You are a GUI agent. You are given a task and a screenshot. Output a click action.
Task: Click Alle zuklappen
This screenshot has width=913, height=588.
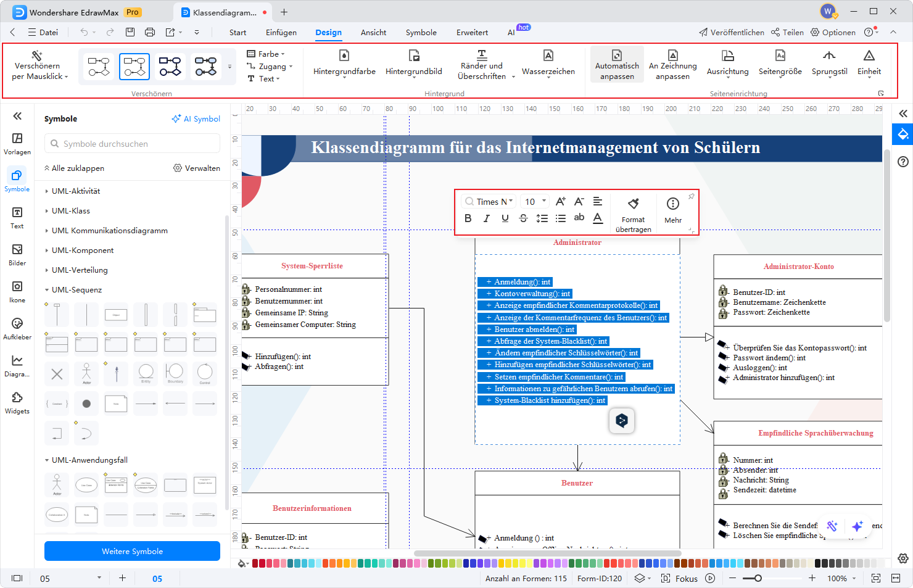coord(74,168)
